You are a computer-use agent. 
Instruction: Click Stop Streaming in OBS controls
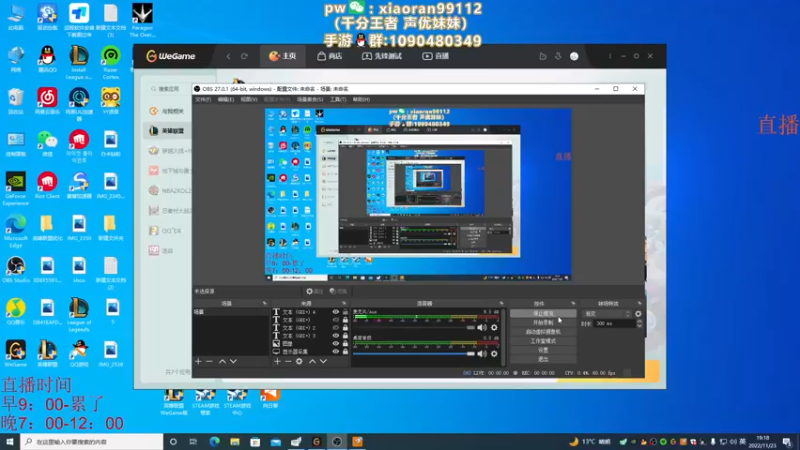(x=543, y=314)
